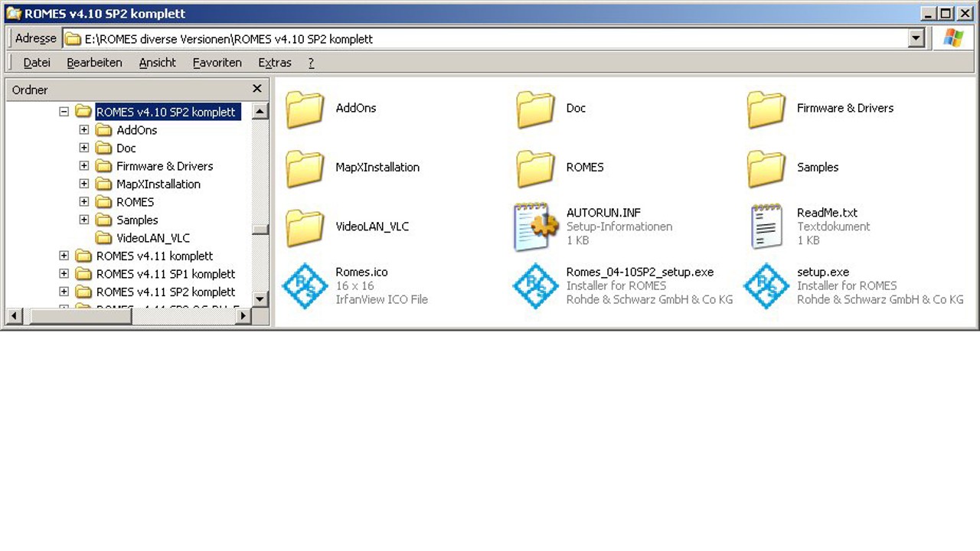Viewport: 980px width, 551px height.
Task: Select ROMES v4.11 SP1 komplett tree label
Action: pyautogui.click(x=165, y=274)
